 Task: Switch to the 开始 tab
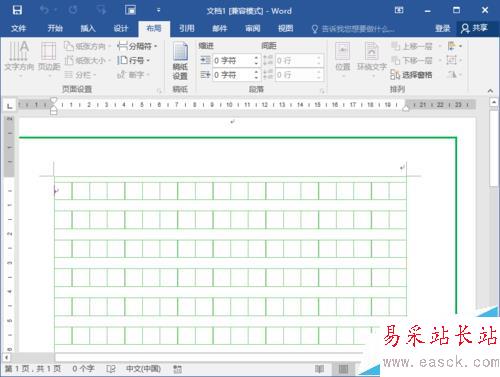pos(55,28)
